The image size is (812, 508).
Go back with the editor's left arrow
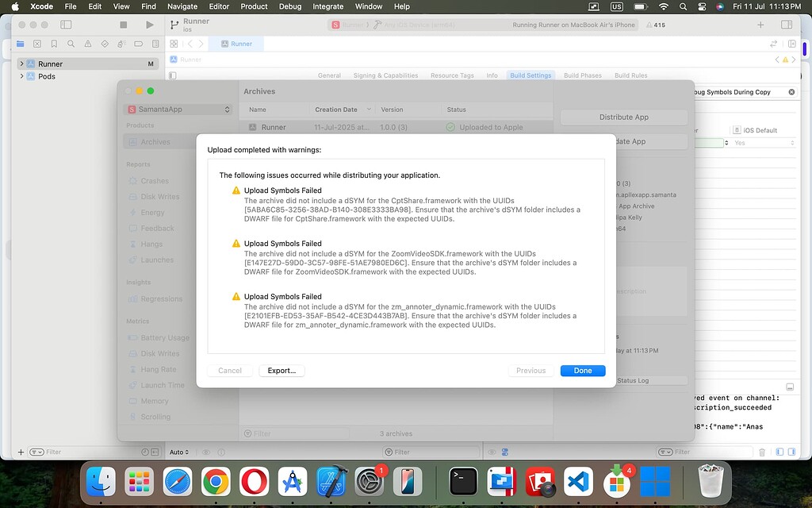(190, 44)
